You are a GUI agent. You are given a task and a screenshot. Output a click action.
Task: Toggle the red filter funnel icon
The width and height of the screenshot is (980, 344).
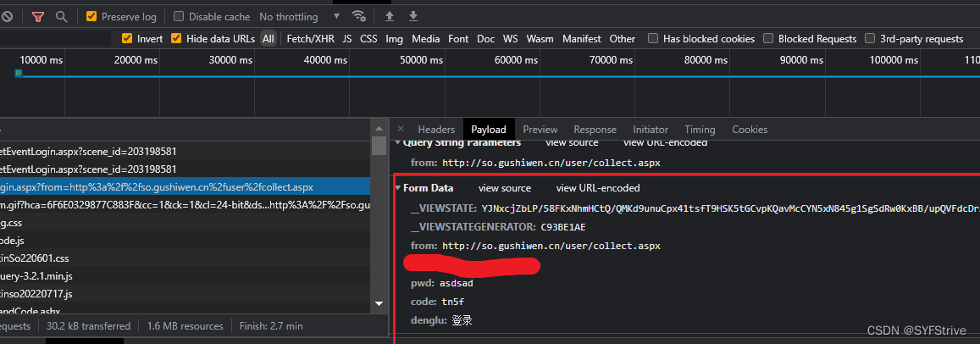tap(37, 17)
